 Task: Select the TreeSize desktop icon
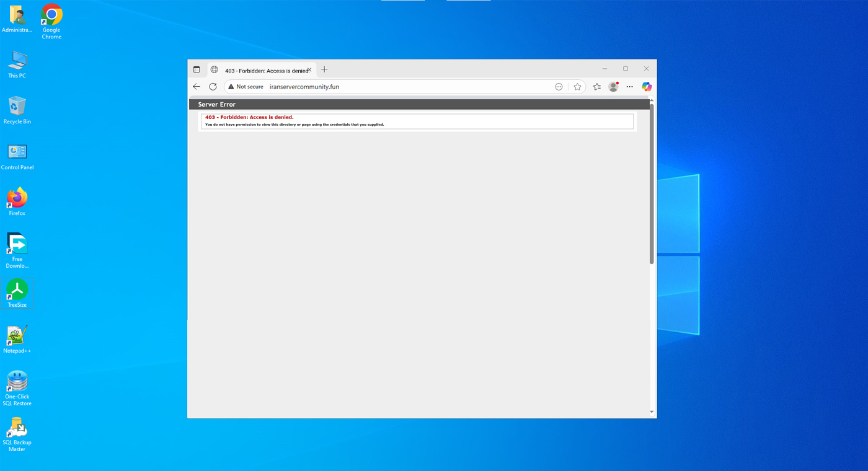pos(17,293)
